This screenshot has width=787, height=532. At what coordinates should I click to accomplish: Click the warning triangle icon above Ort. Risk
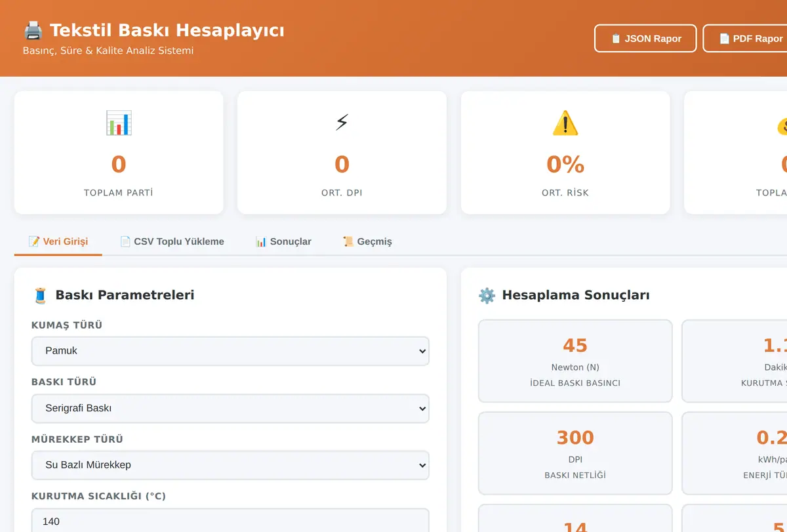(565, 123)
